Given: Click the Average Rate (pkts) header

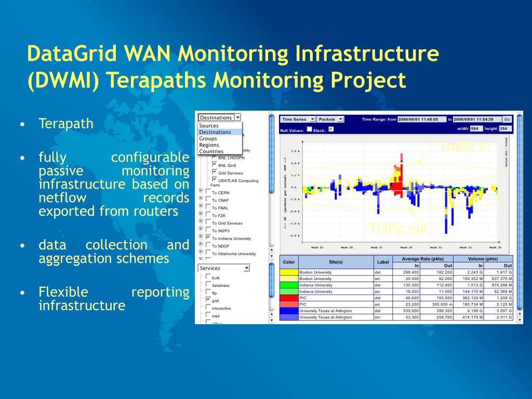Looking at the screenshot, I should tap(422, 259).
